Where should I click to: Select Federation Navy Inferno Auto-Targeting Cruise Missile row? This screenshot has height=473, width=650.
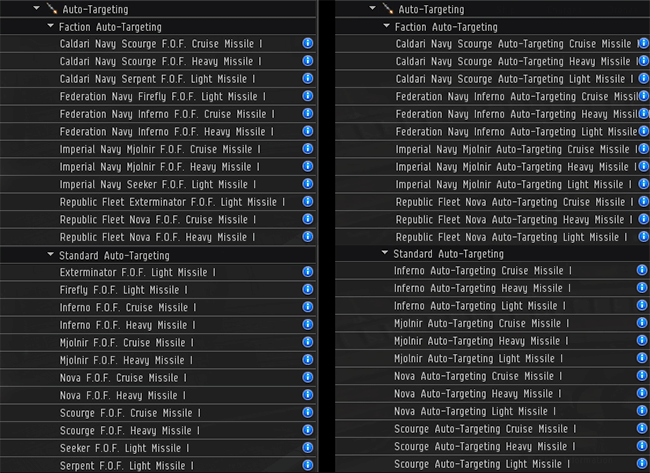(x=492, y=96)
